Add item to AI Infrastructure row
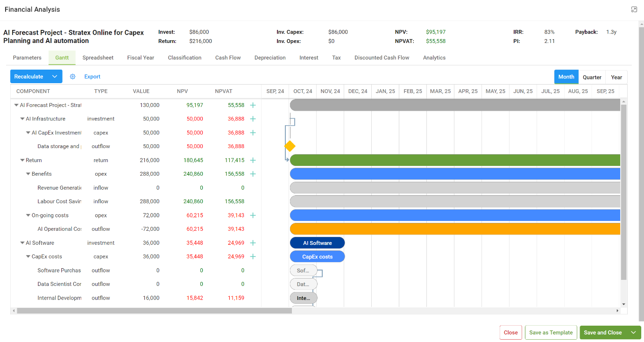The width and height of the screenshot is (644, 342). (x=253, y=119)
